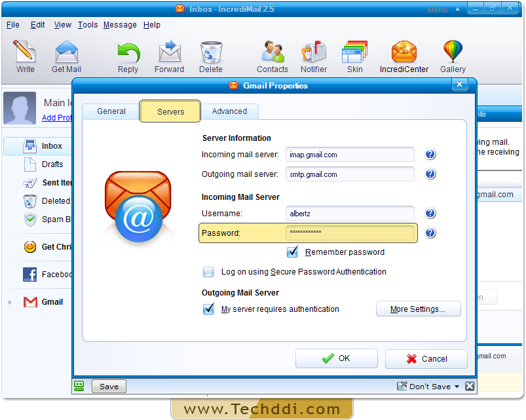Expand the Menu arrow in title bar
Image resolution: width=526 pixels, height=420 pixels.
click(x=458, y=9)
